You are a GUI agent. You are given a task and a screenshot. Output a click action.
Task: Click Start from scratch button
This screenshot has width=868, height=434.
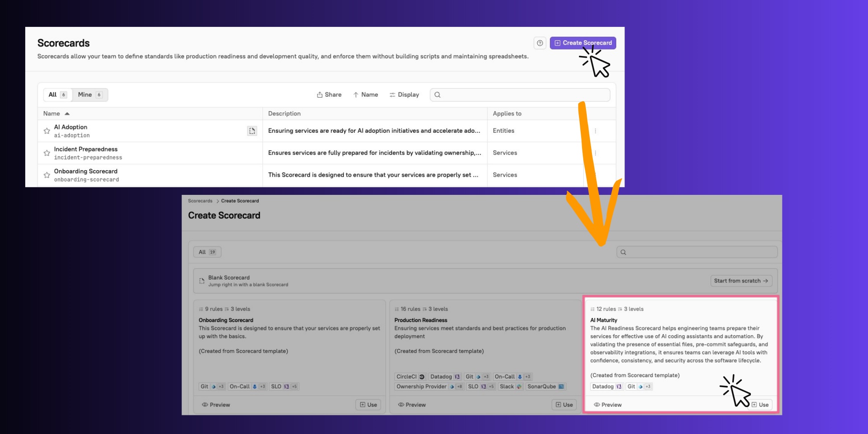[x=741, y=281]
